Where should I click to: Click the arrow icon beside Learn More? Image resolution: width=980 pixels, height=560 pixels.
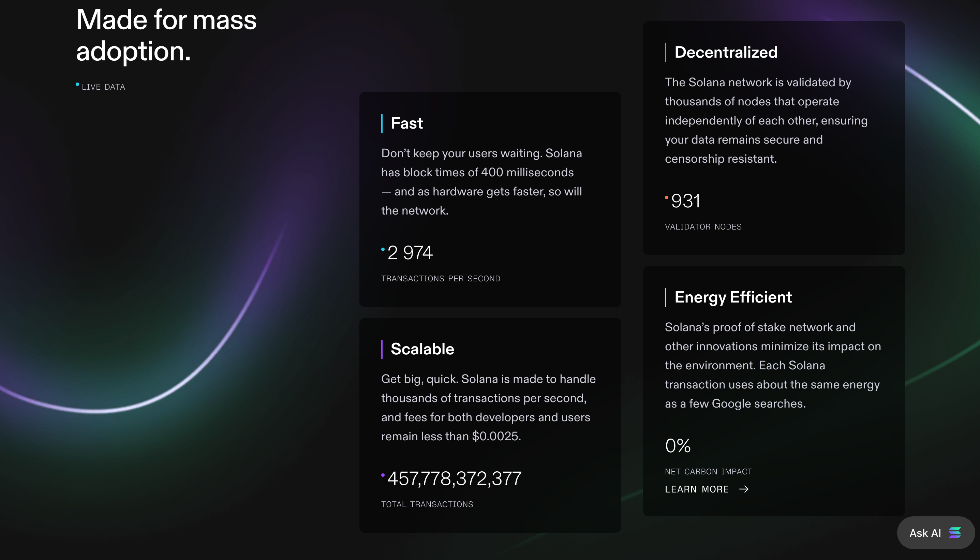pyautogui.click(x=744, y=489)
